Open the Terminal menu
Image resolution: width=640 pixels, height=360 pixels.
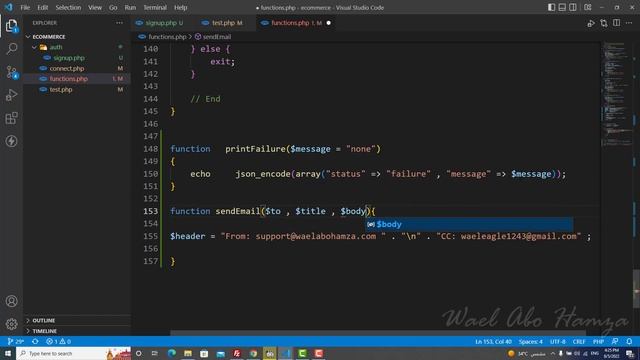point(155,7)
